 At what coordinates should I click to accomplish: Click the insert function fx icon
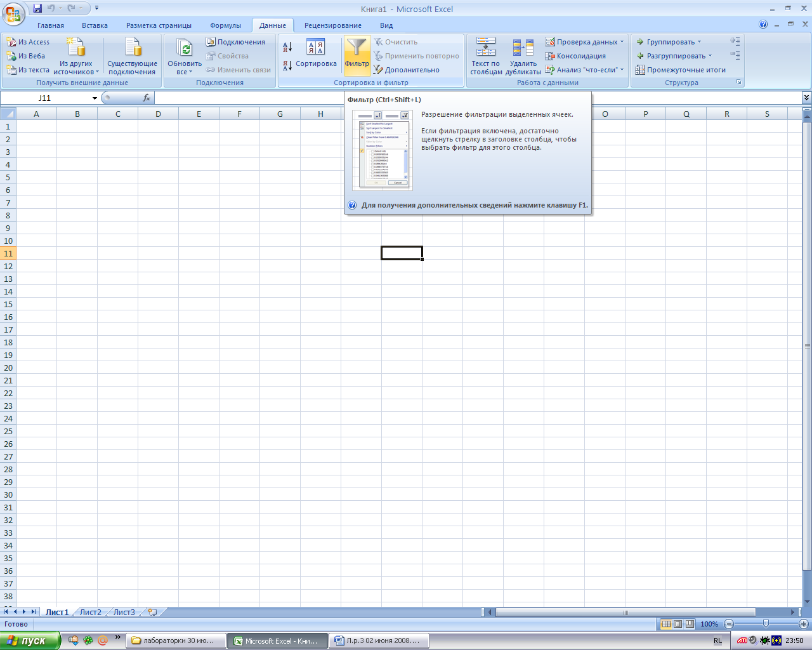point(147,98)
